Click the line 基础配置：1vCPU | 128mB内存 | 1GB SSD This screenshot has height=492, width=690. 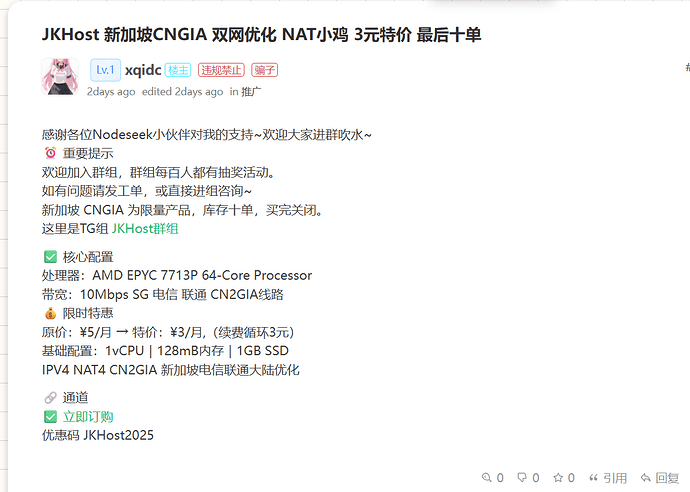(165, 351)
